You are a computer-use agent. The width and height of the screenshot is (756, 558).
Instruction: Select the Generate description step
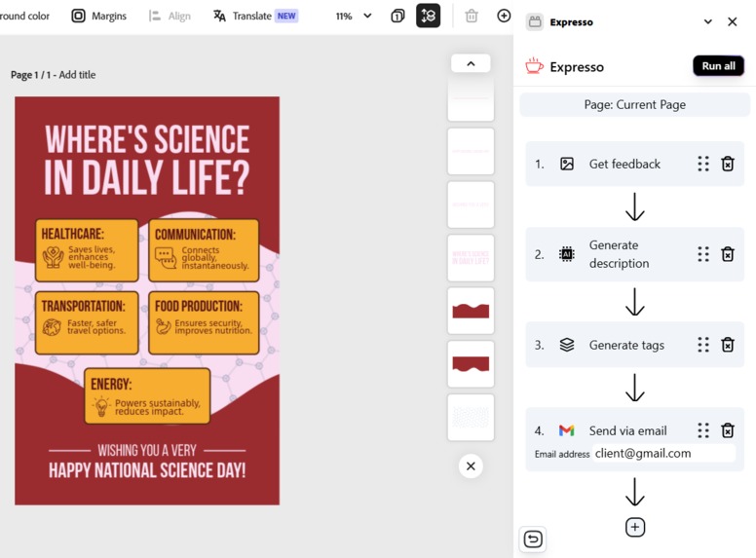(x=634, y=254)
